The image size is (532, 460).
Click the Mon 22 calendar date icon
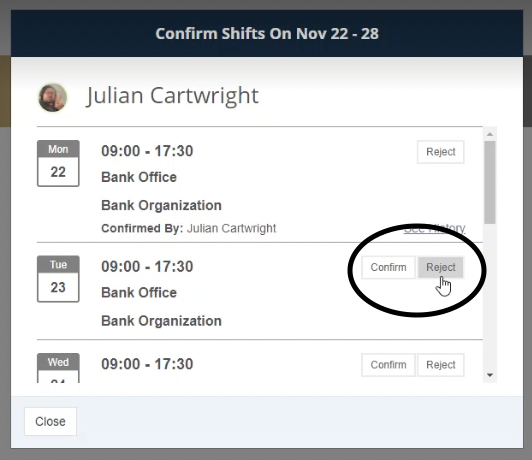58,163
